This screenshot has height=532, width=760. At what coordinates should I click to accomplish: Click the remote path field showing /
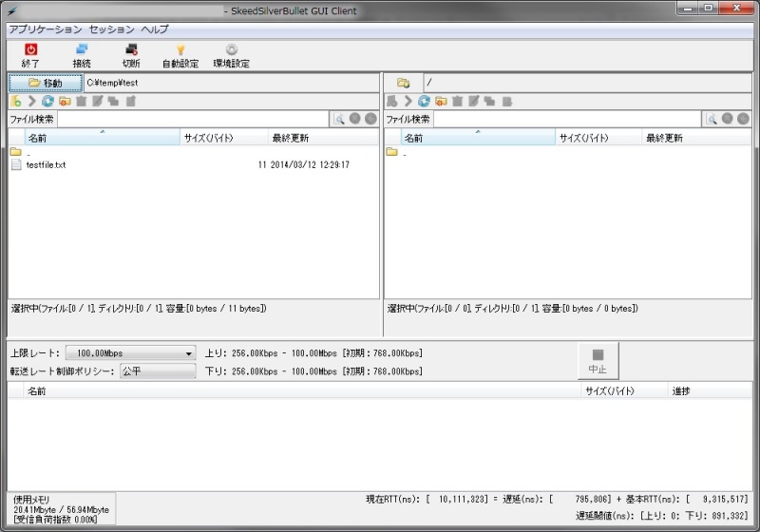[x=587, y=83]
